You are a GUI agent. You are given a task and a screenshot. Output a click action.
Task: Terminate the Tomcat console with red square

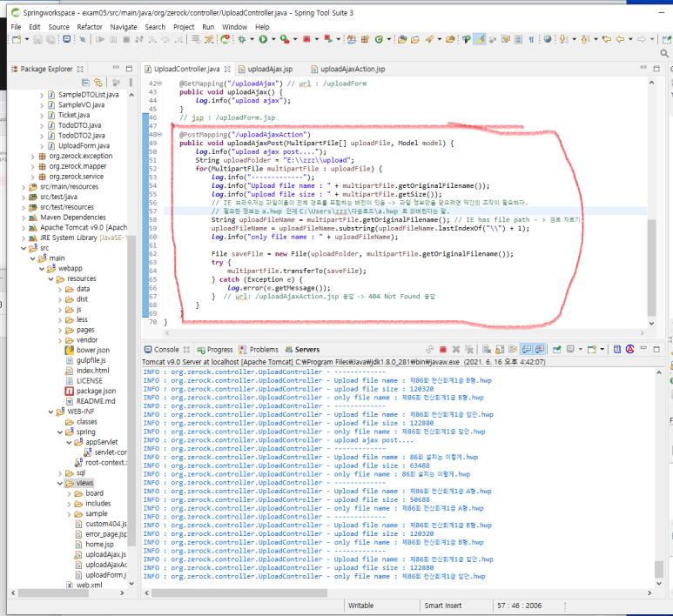(443, 350)
